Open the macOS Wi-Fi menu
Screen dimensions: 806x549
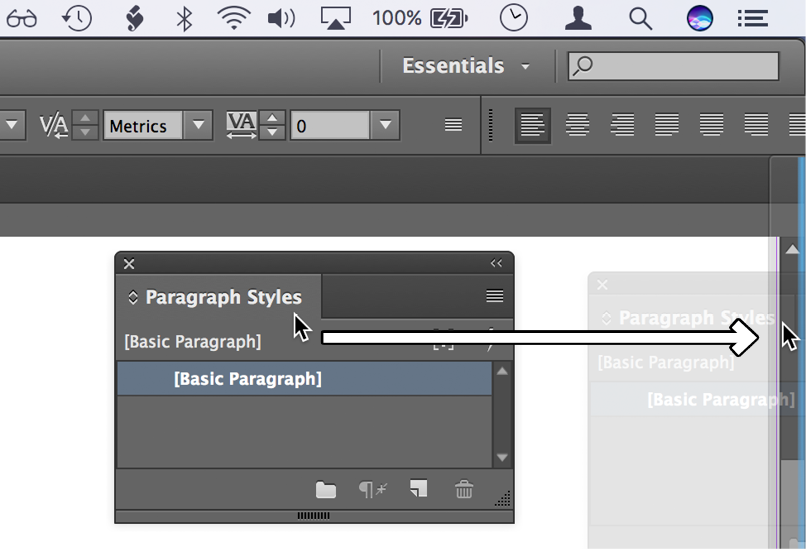pyautogui.click(x=234, y=18)
